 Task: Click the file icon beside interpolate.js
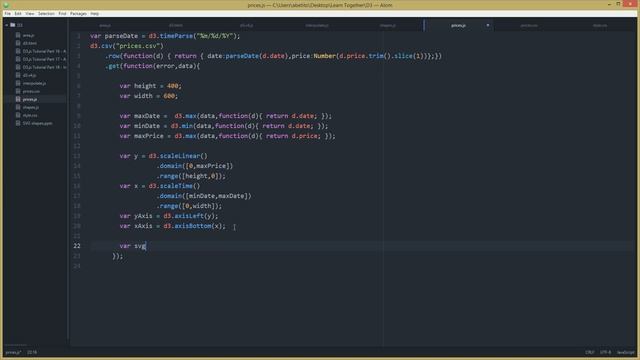tap(18, 83)
